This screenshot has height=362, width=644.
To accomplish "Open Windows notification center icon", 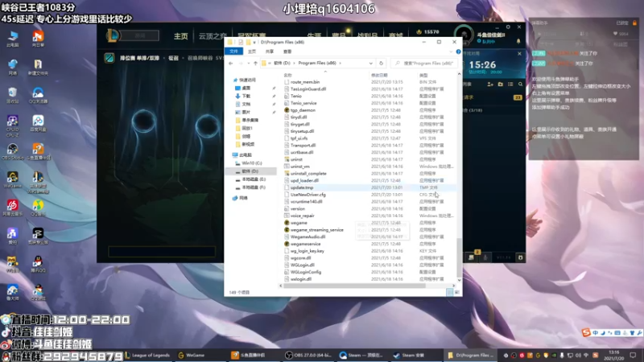I will [633, 356].
